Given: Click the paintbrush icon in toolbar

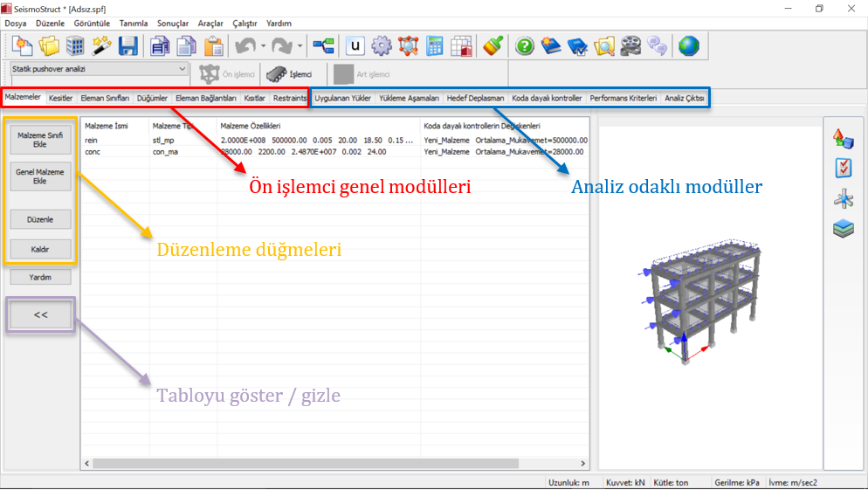Looking at the screenshot, I should [x=493, y=46].
